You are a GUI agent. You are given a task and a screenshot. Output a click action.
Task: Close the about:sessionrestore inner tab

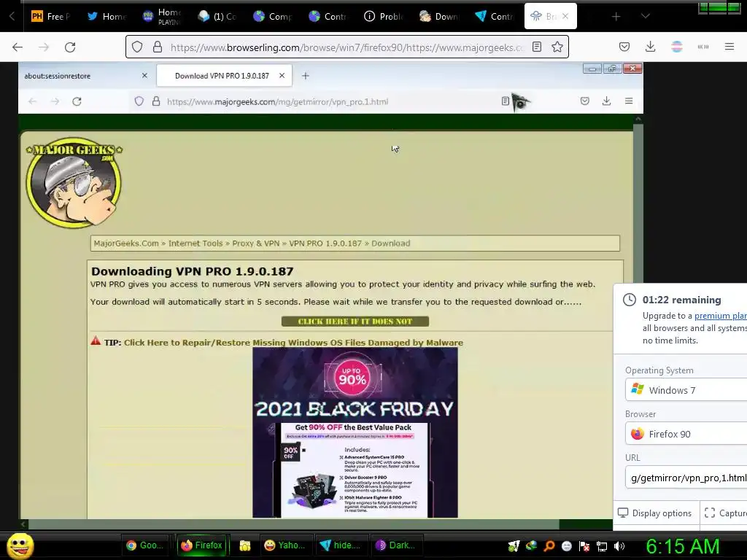[145, 75]
